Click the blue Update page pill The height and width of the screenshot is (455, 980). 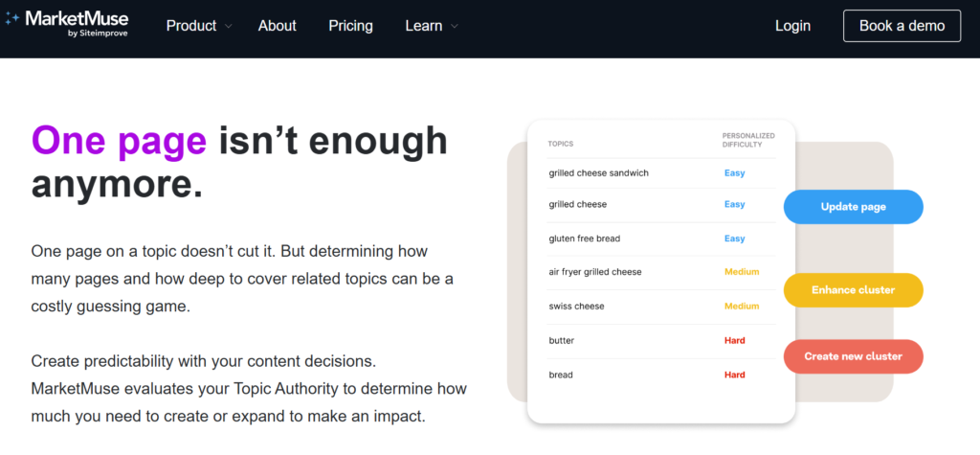point(853,207)
